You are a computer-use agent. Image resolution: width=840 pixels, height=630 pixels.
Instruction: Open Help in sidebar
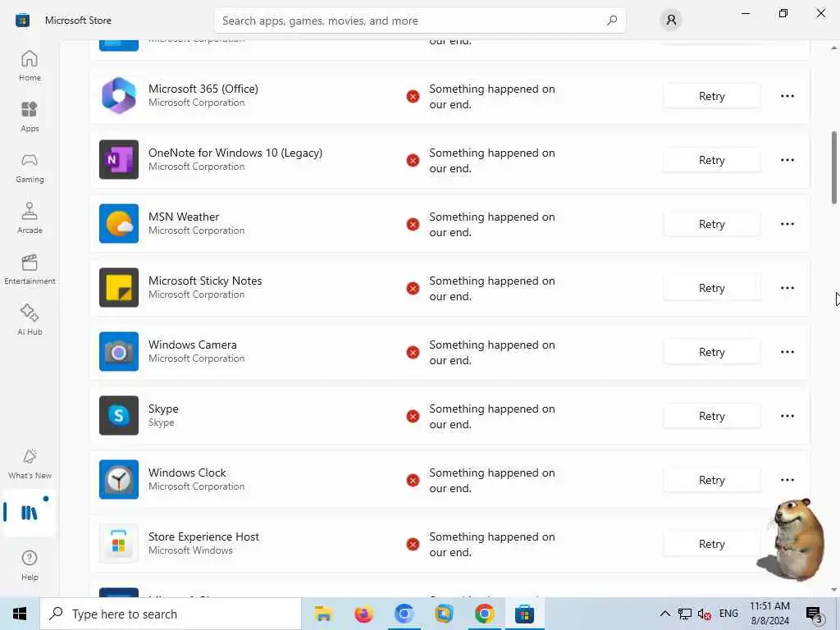[30, 565]
